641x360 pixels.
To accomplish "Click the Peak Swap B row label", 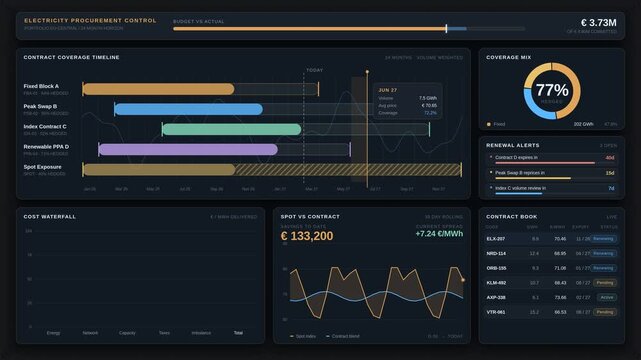I will pos(40,106).
